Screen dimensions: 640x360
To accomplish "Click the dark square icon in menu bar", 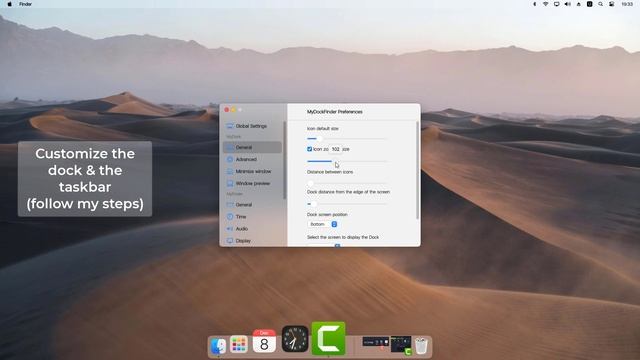I will point(589,4).
